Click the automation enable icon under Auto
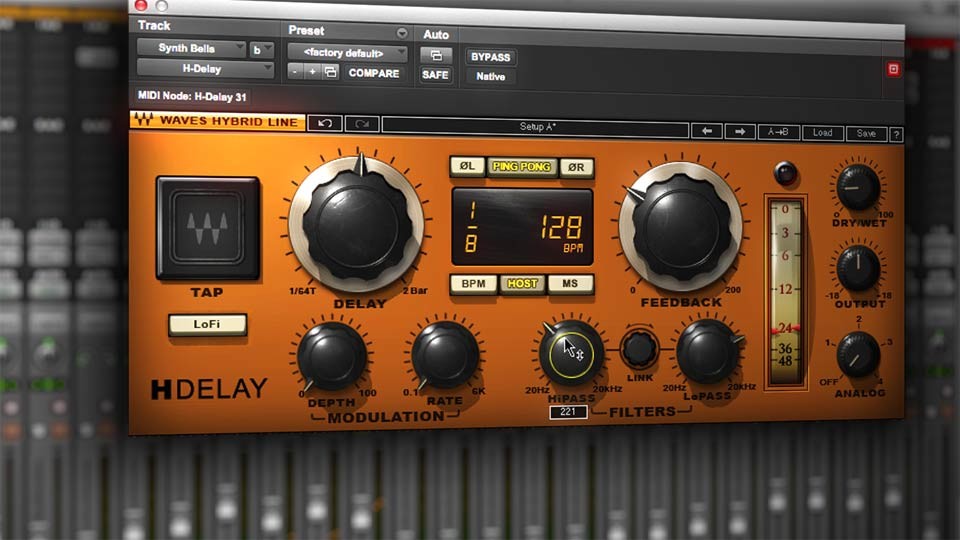960x540 pixels. click(436, 56)
